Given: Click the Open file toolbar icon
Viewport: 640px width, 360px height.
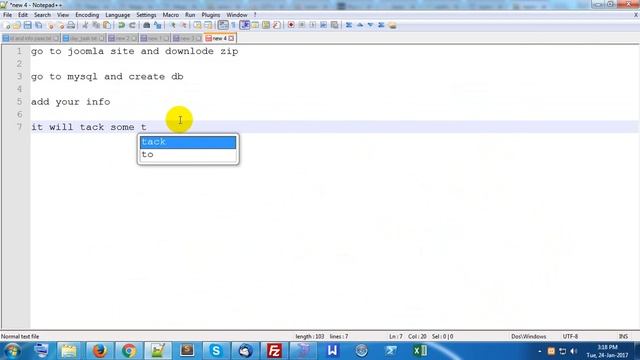Looking at the screenshot, I should click(x=17, y=25).
